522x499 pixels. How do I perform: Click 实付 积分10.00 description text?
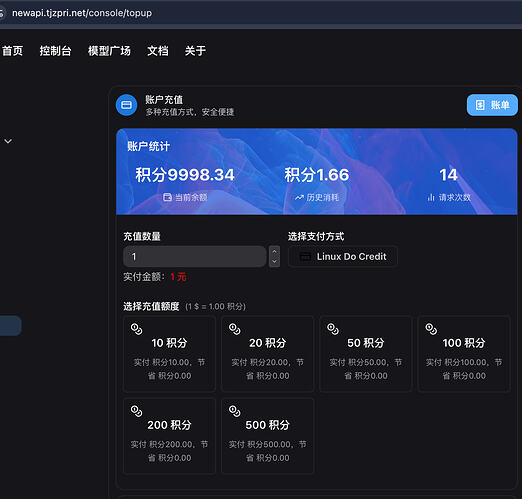pyautogui.click(x=169, y=369)
